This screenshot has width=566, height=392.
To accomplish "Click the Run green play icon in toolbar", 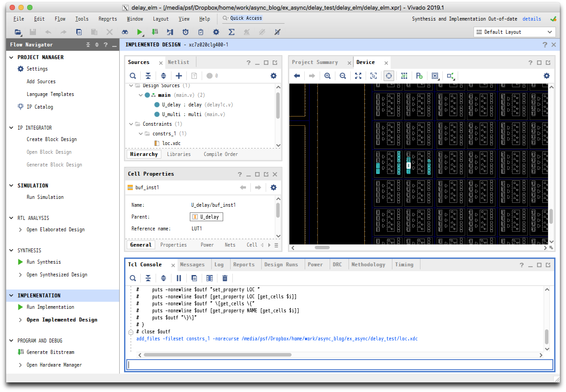I will [139, 32].
